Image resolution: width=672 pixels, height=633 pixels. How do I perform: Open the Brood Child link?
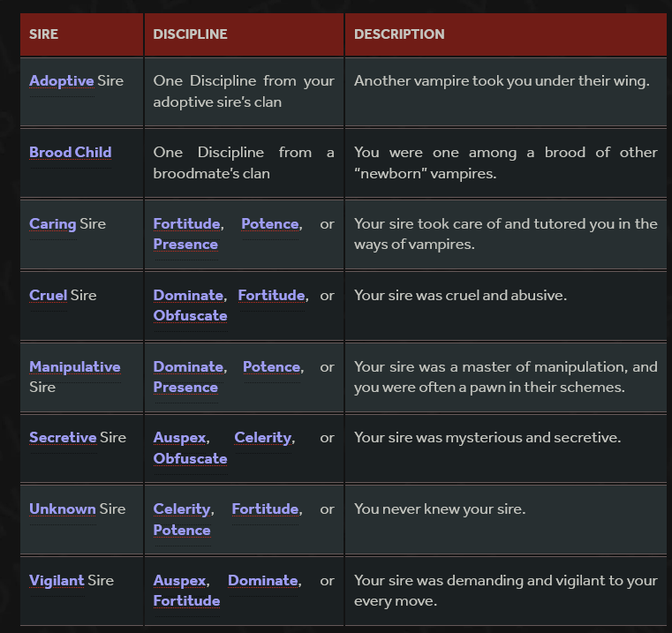[x=71, y=152]
